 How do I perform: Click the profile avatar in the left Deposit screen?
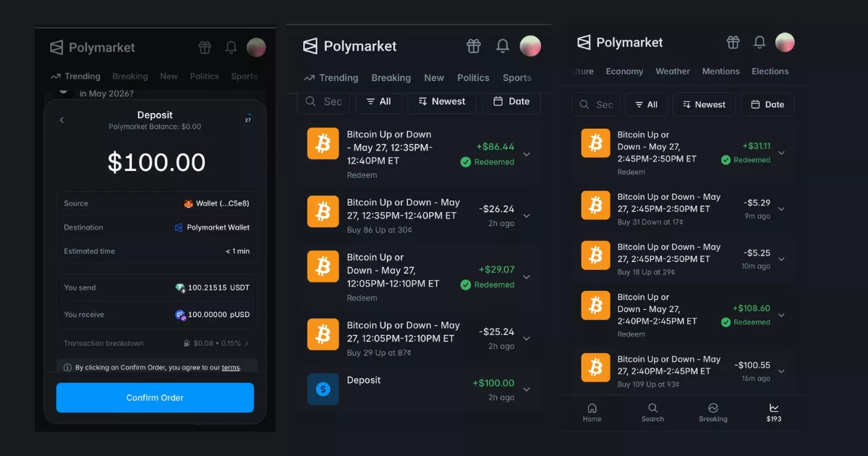[256, 48]
